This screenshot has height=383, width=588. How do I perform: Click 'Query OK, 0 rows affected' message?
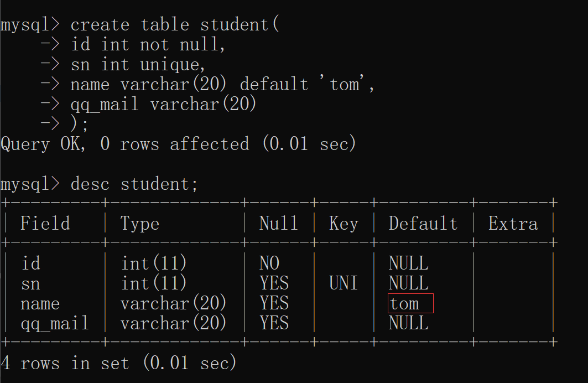(x=125, y=144)
